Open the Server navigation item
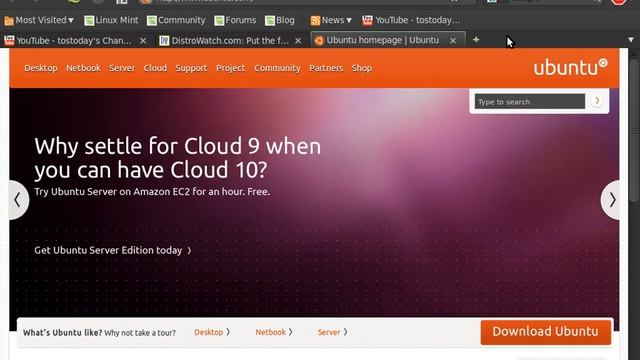Image resolution: width=640 pixels, height=360 pixels. coord(122,68)
